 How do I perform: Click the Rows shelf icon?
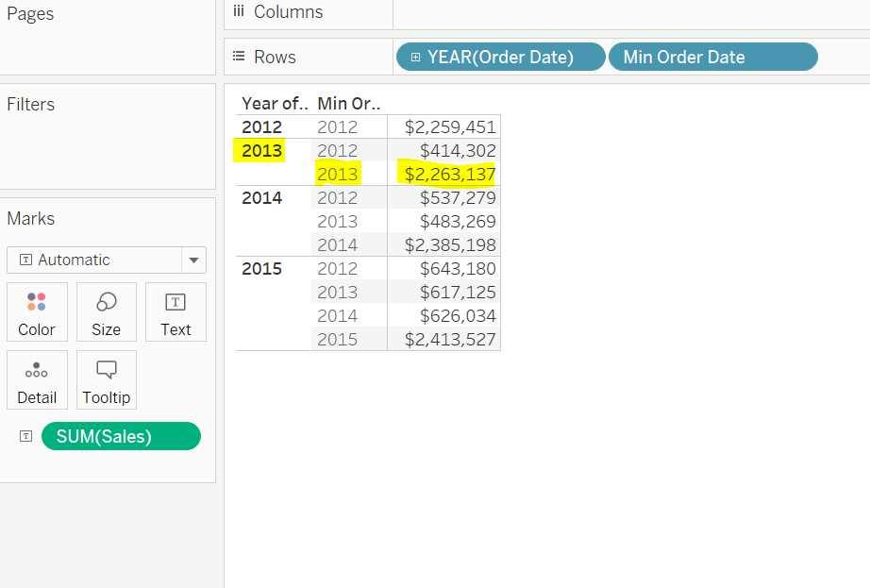tap(240, 57)
